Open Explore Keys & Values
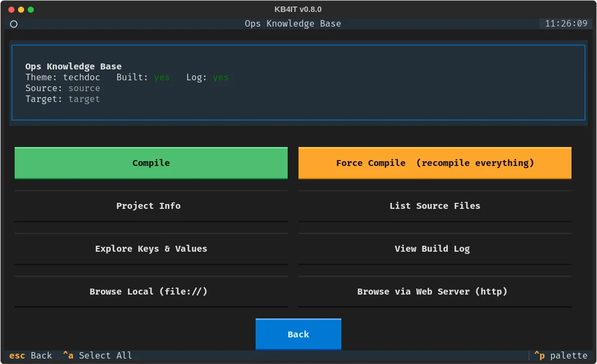This screenshot has height=364, width=597. pos(151,248)
